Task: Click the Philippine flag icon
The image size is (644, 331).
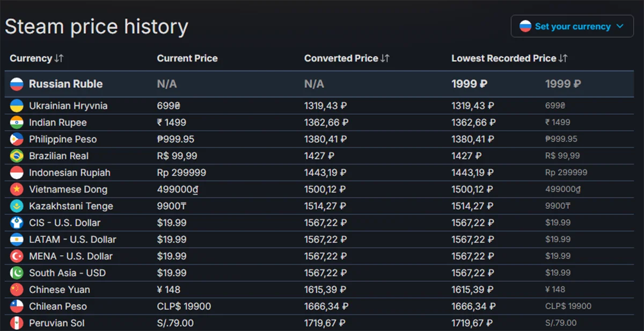Action: [x=17, y=139]
